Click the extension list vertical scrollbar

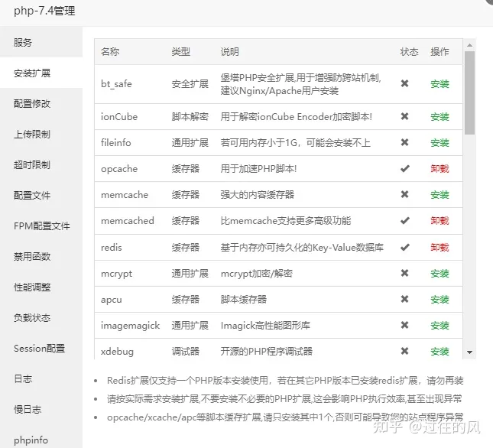coord(469,92)
